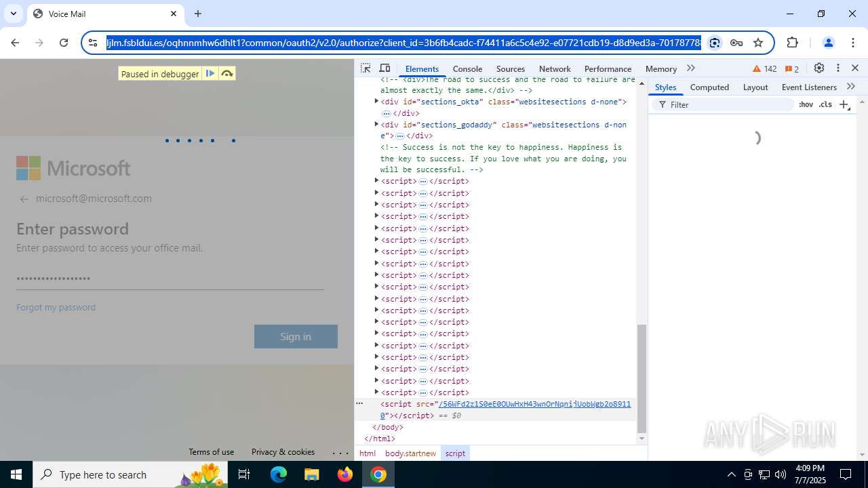Select body.startnew in breadcrumb bar
This screenshot has width=868, height=488.
coord(410,453)
